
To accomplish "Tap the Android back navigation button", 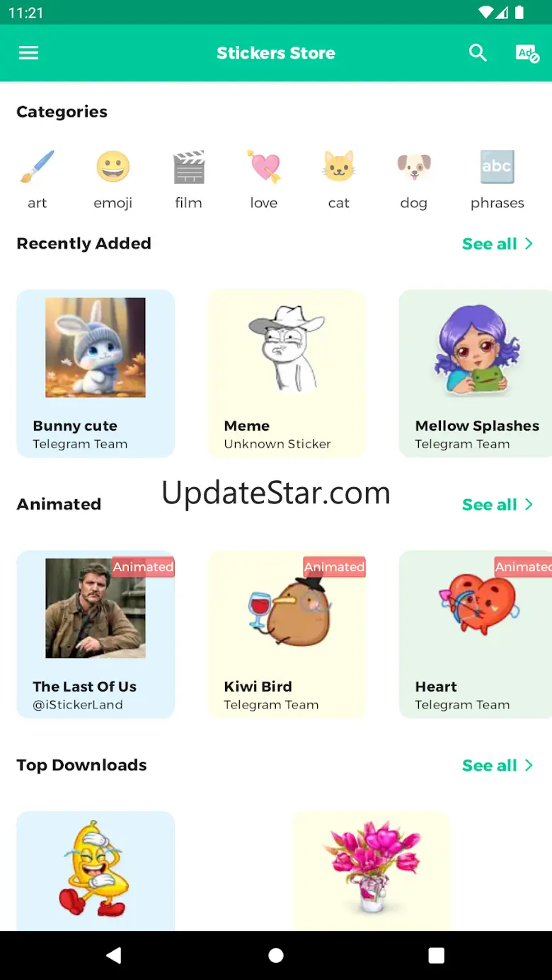I will click(x=114, y=955).
